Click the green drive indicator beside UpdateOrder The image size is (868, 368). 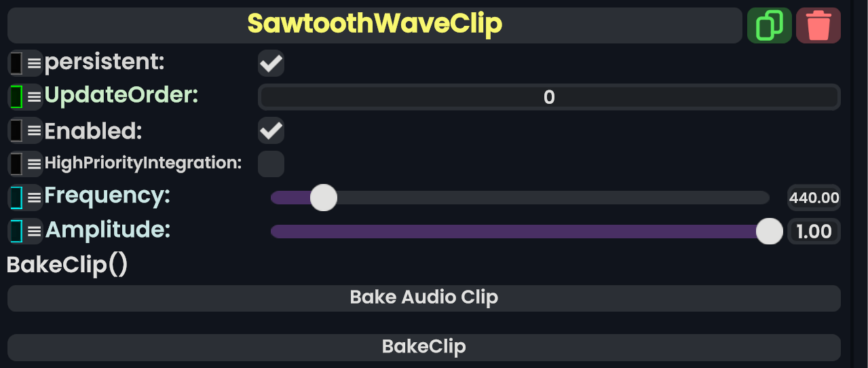16,96
